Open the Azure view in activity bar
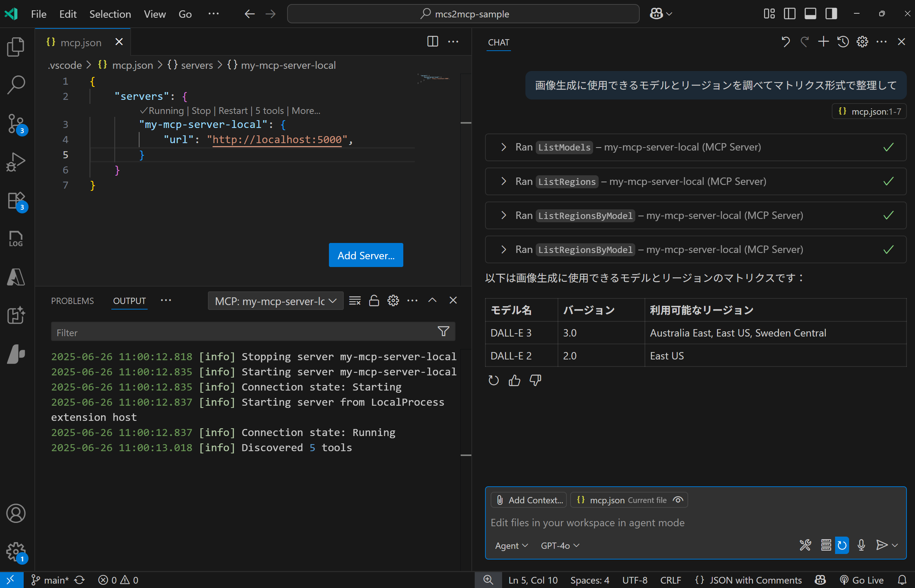915x588 pixels. pyautogui.click(x=16, y=278)
